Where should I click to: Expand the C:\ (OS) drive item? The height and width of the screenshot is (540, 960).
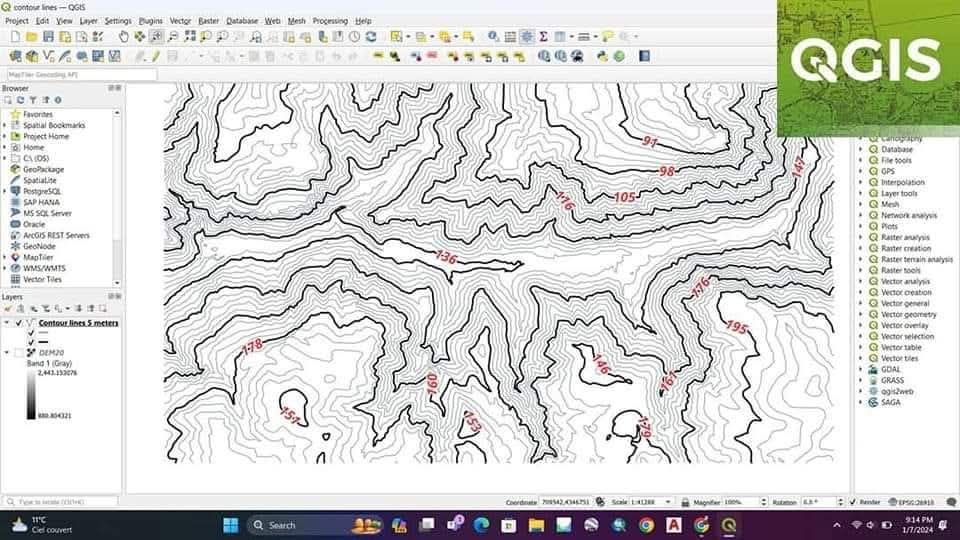coord(6,159)
